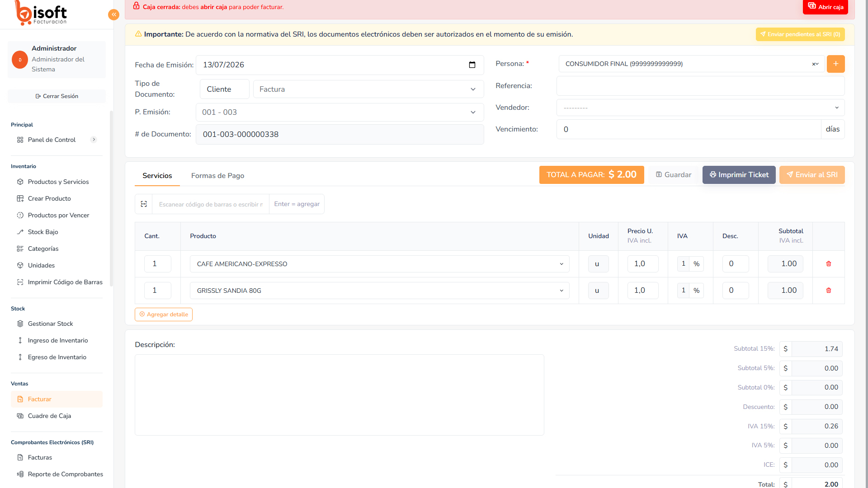Remove the GRISSLY SANDIA 80G row
This screenshot has width=868, height=488.
point(829,291)
